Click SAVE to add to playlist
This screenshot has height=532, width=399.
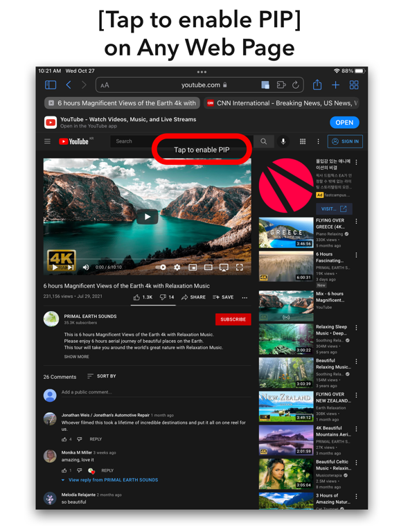point(223,297)
